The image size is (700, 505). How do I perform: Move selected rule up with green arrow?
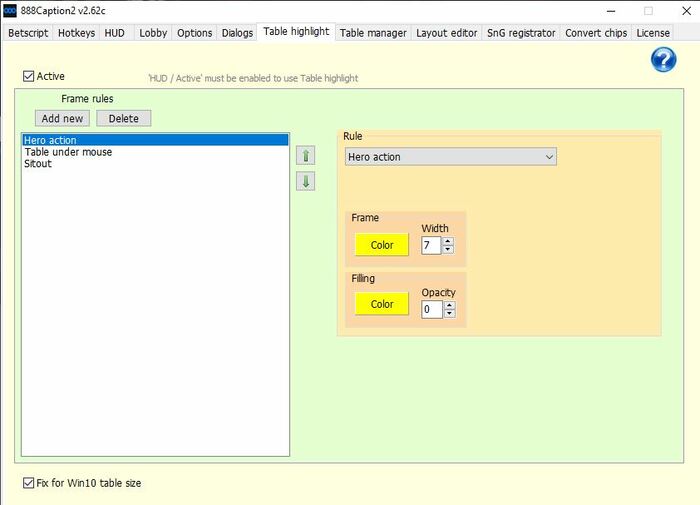coord(306,155)
